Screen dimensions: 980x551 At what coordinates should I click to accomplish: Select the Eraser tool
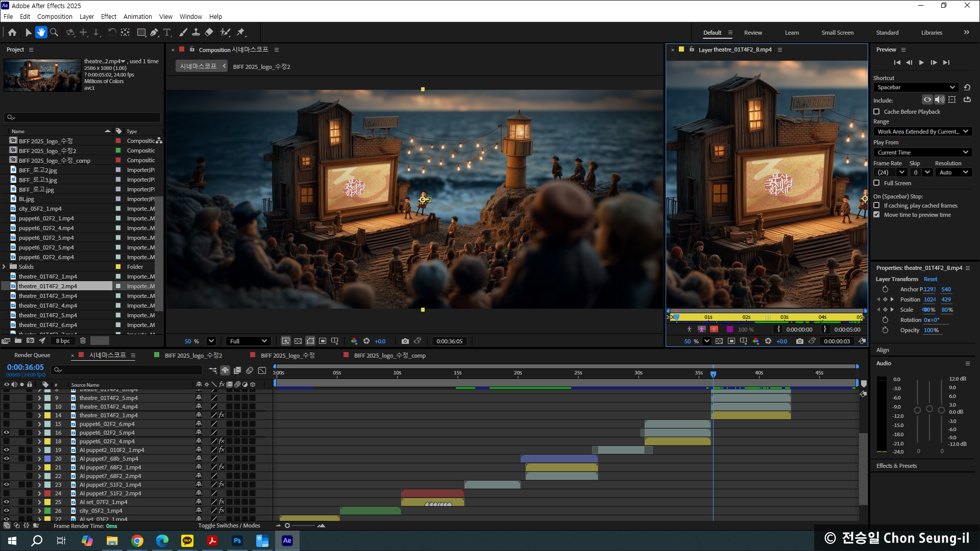tap(209, 32)
